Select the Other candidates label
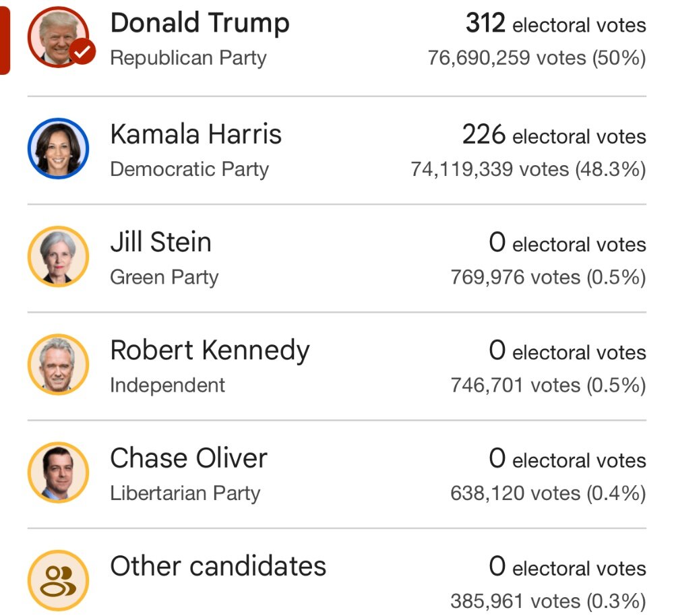The image size is (674, 616). tap(218, 566)
